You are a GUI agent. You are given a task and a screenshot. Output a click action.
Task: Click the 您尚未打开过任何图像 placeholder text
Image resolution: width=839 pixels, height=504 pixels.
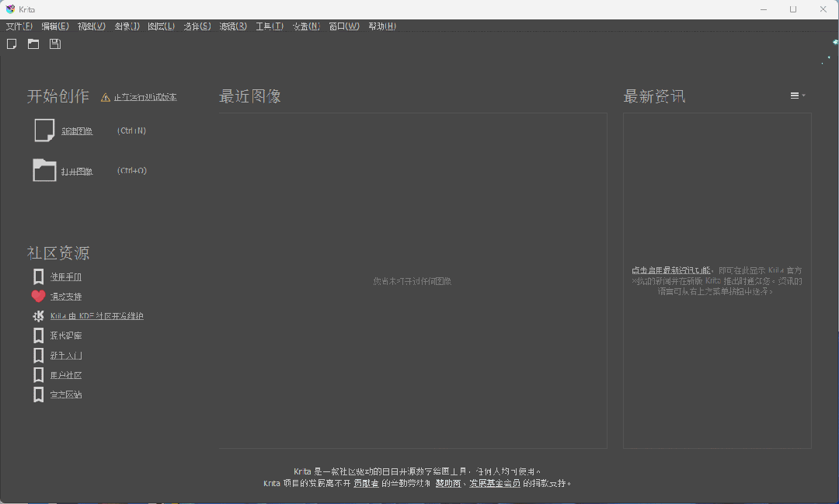pyautogui.click(x=412, y=281)
